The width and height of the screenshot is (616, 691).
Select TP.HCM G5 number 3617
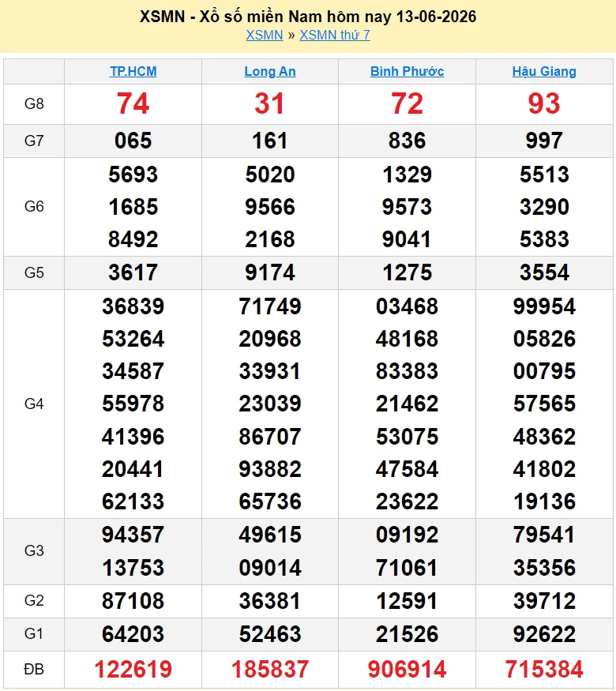pyautogui.click(x=133, y=272)
